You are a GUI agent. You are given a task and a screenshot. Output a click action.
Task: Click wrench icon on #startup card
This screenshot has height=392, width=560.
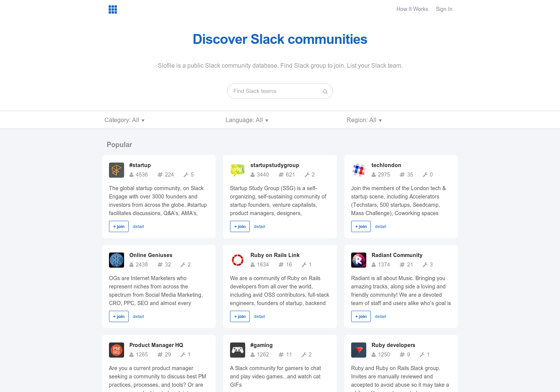186,175
